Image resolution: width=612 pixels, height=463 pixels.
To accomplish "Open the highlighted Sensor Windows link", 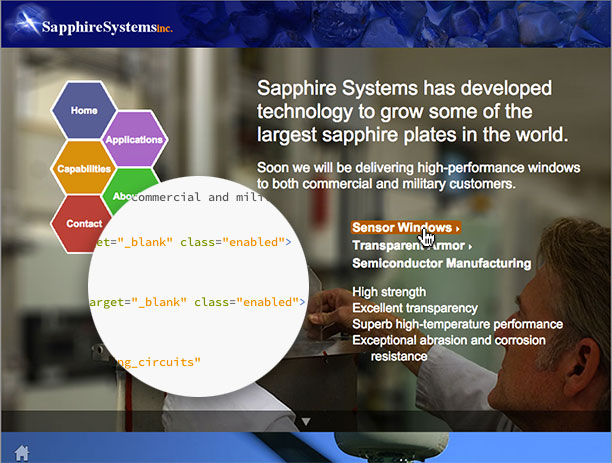I will pos(400,228).
